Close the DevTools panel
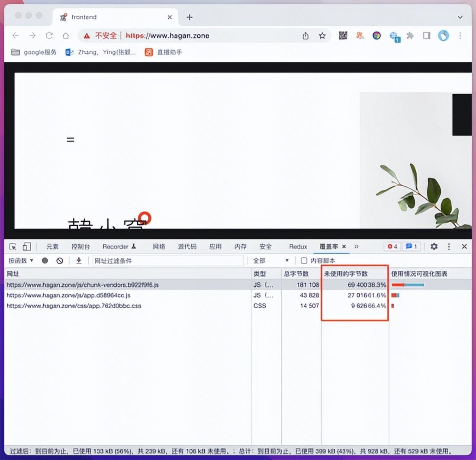Image resolution: width=476 pixels, height=460 pixels. [464, 246]
